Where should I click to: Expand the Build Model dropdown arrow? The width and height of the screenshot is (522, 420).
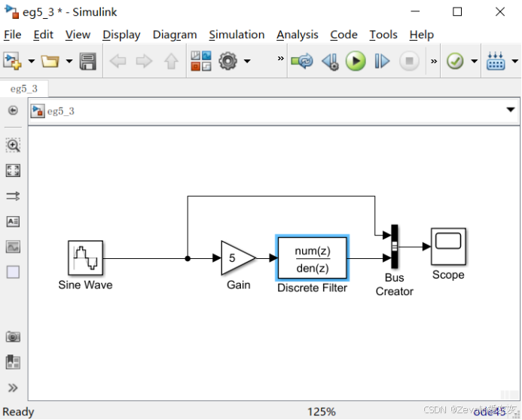point(514,61)
